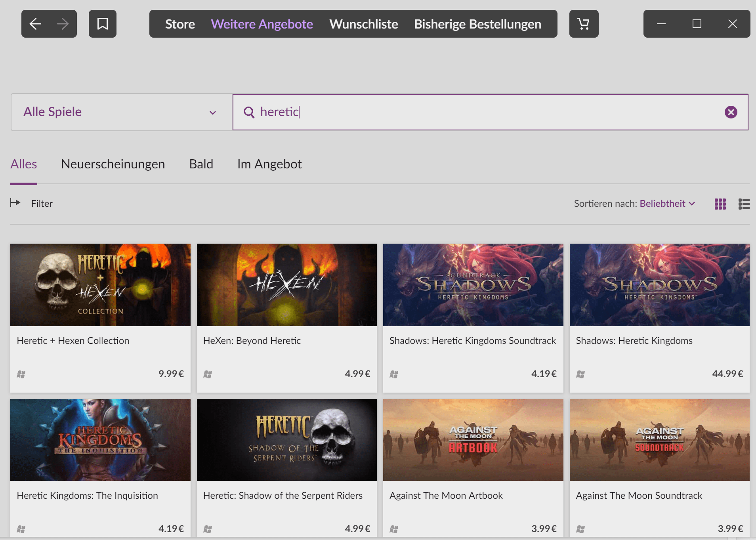756x540 pixels.
Task: Click Against The Moon Soundtrack cover
Action: [x=660, y=440]
